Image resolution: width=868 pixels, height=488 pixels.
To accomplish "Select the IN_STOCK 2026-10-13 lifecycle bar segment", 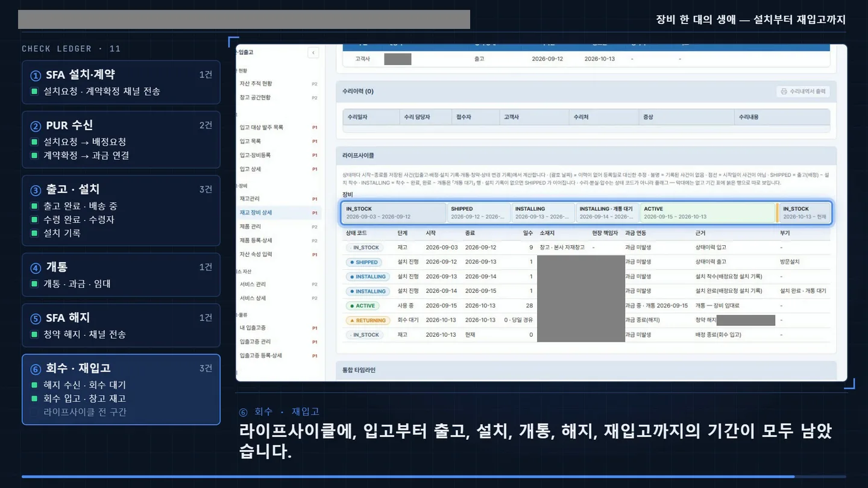I will (x=805, y=213).
